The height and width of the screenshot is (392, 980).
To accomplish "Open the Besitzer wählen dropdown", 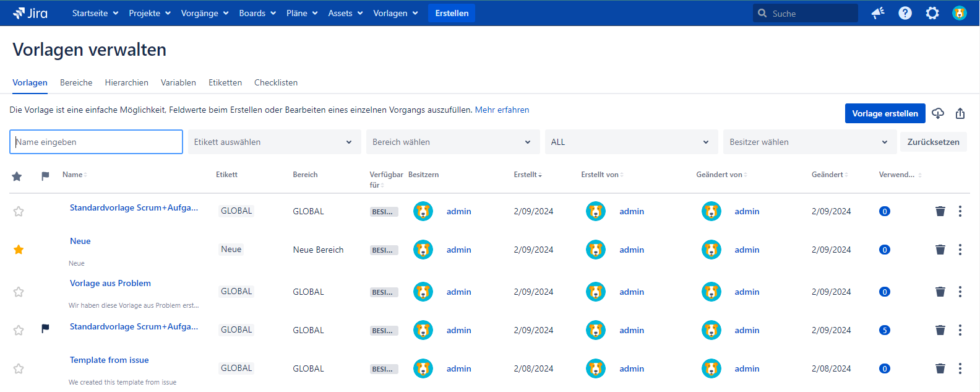I will pos(809,142).
